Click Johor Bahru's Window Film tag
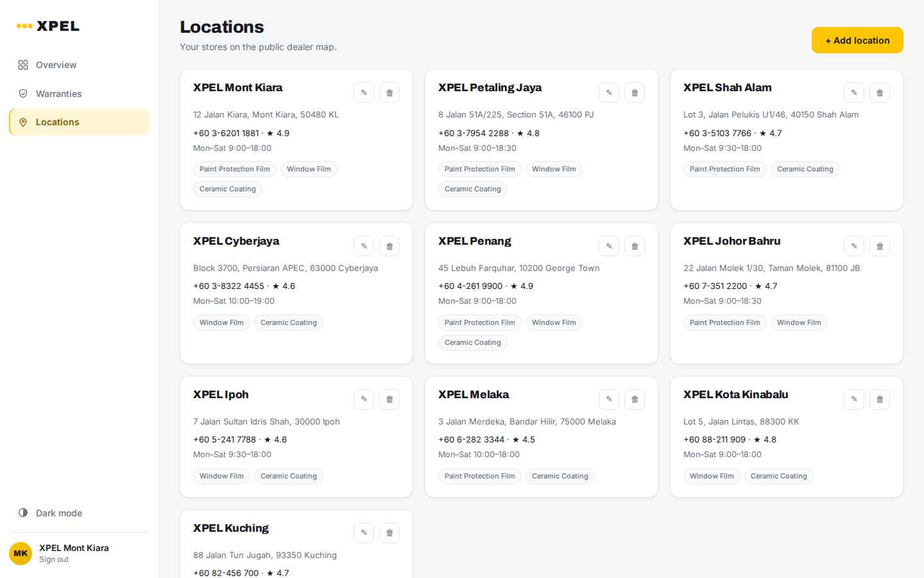 point(799,323)
